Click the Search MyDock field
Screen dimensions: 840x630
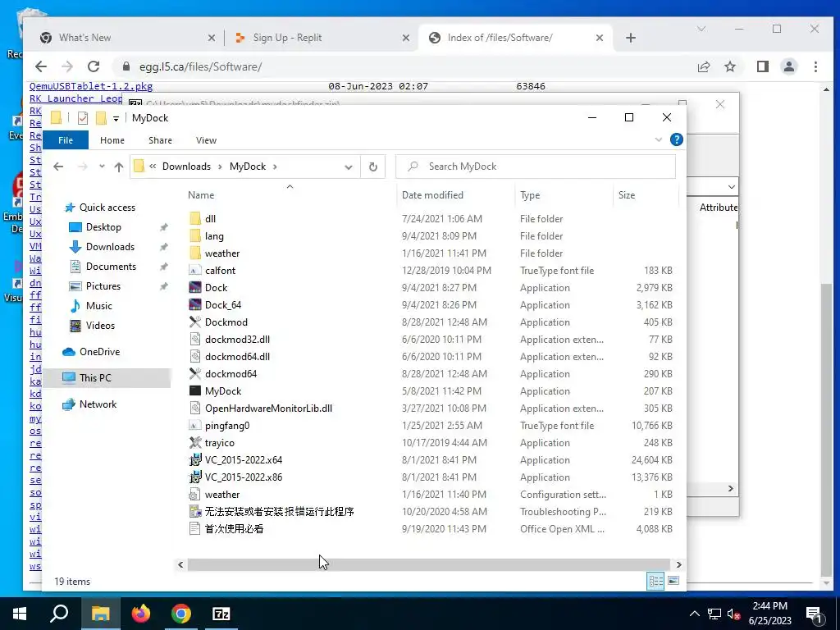(535, 167)
